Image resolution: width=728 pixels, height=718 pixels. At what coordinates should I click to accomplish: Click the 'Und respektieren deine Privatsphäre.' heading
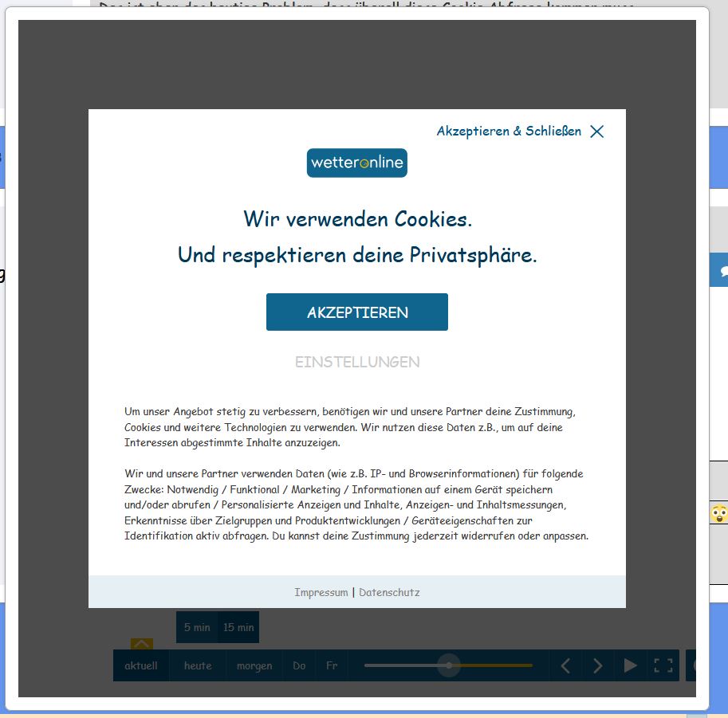point(357,255)
